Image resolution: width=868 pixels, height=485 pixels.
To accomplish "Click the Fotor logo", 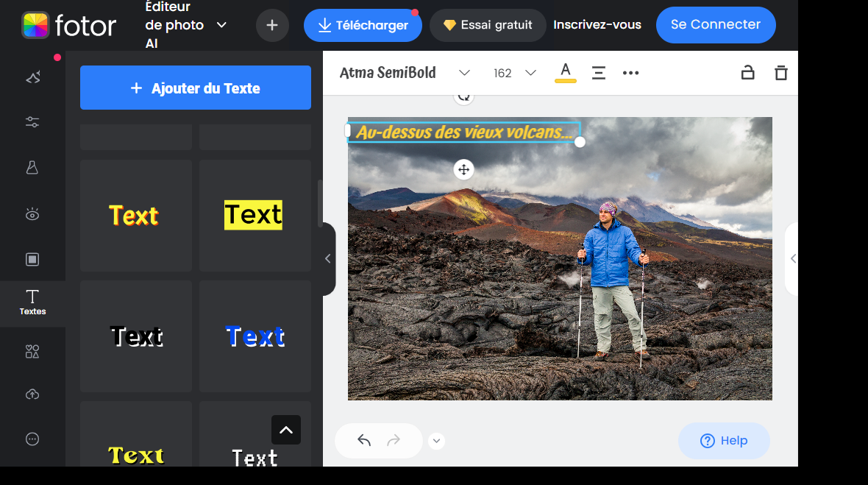I will click(69, 25).
